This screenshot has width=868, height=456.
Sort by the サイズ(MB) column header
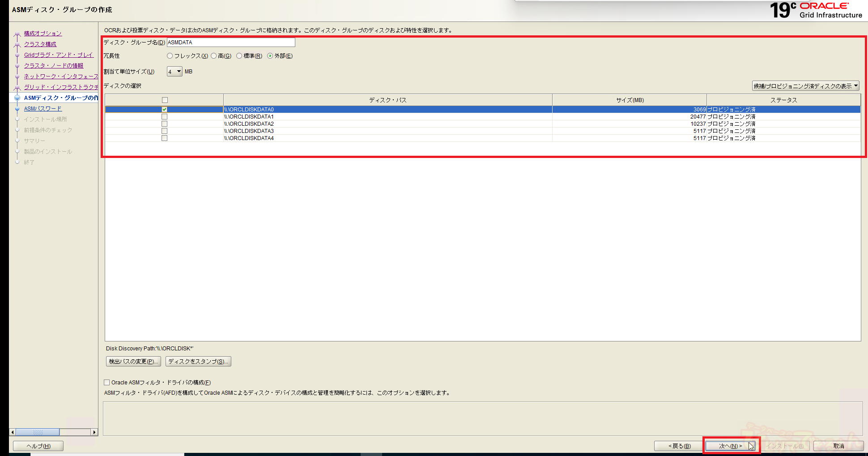(629, 100)
